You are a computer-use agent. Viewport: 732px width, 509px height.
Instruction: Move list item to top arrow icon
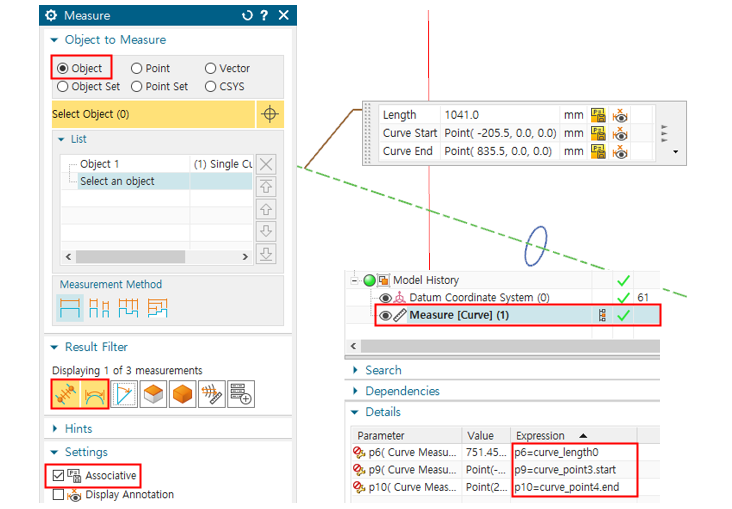pyautogui.click(x=266, y=187)
